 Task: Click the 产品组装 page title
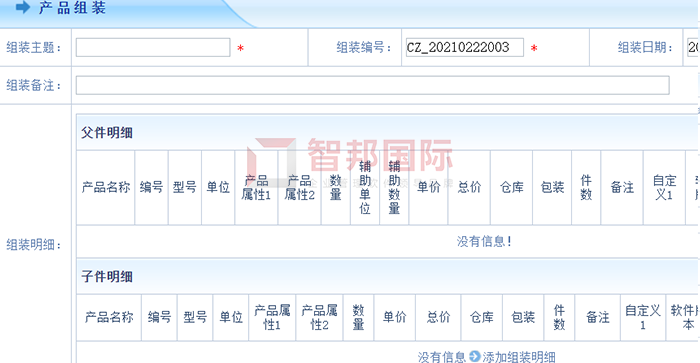coord(72,8)
